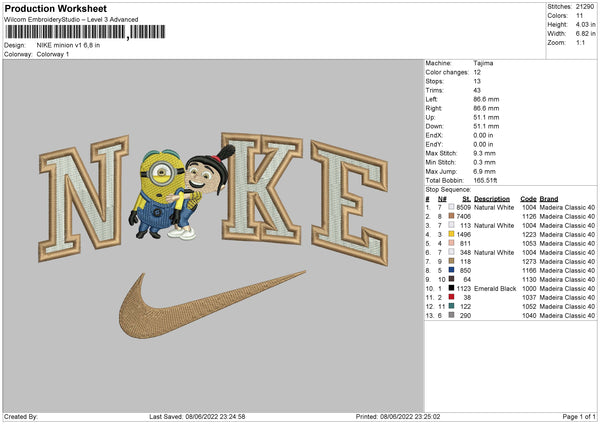Click thread code '1223' in stop row 4

529,235
